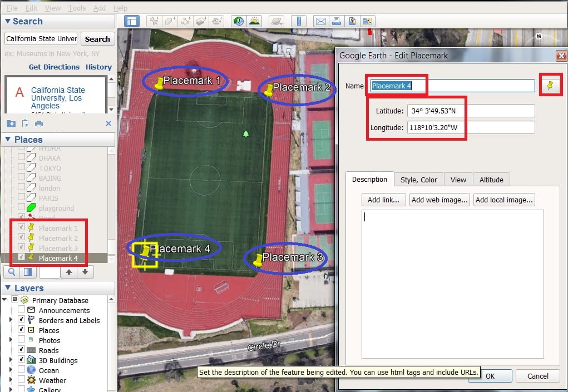Click the Print icon in the top toolbar
The width and height of the screenshot is (568, 392).
point(337,21)
